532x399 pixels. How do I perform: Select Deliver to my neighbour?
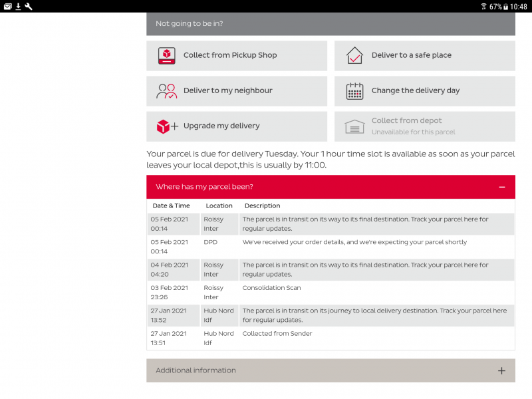[227, 90]
